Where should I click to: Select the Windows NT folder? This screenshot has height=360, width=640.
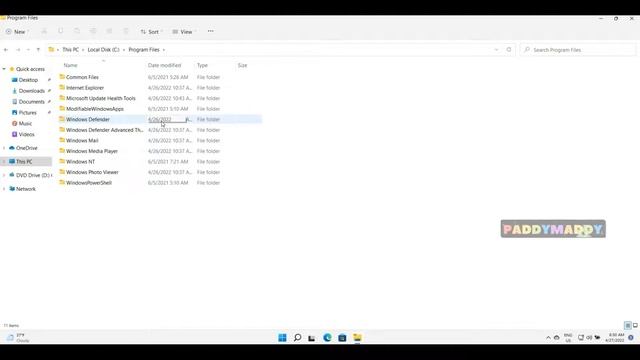point(80,162)
